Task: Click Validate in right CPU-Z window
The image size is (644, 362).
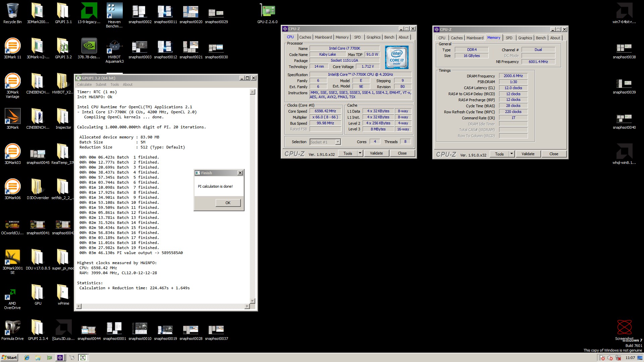Action: [528, 154]
